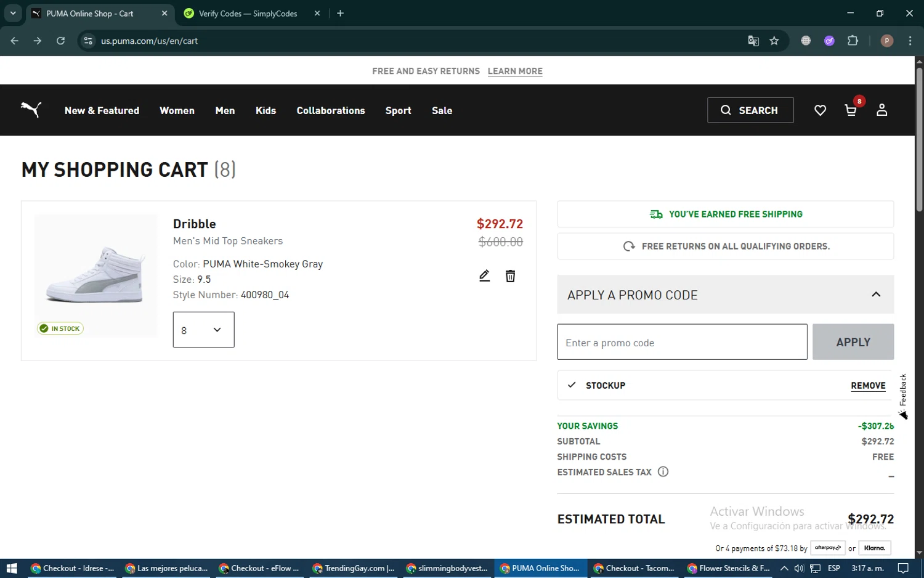Screen dimensions: 924x578
Task: Open the wishlist heart icon
Action: pyautogui.click(x=820, y=110)
